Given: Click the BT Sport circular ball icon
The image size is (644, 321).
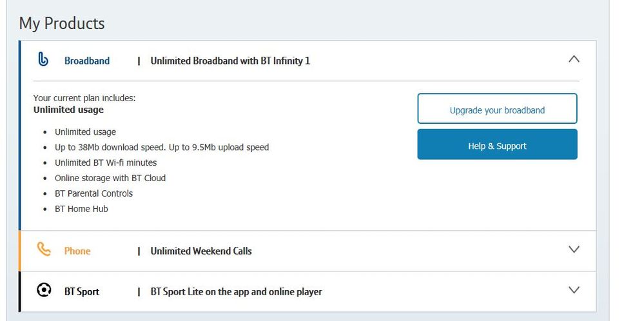Looking at the screenshot, I should coord(43,291).
